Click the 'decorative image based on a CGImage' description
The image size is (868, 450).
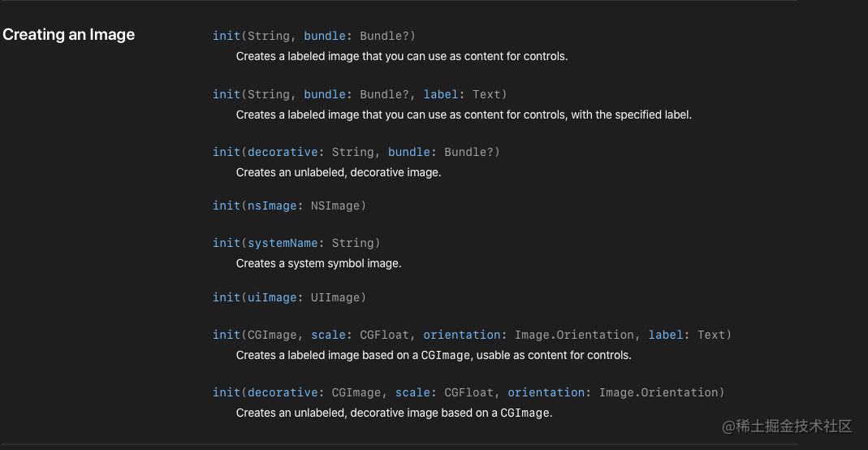pyautogui.click(x=394, y=413)
